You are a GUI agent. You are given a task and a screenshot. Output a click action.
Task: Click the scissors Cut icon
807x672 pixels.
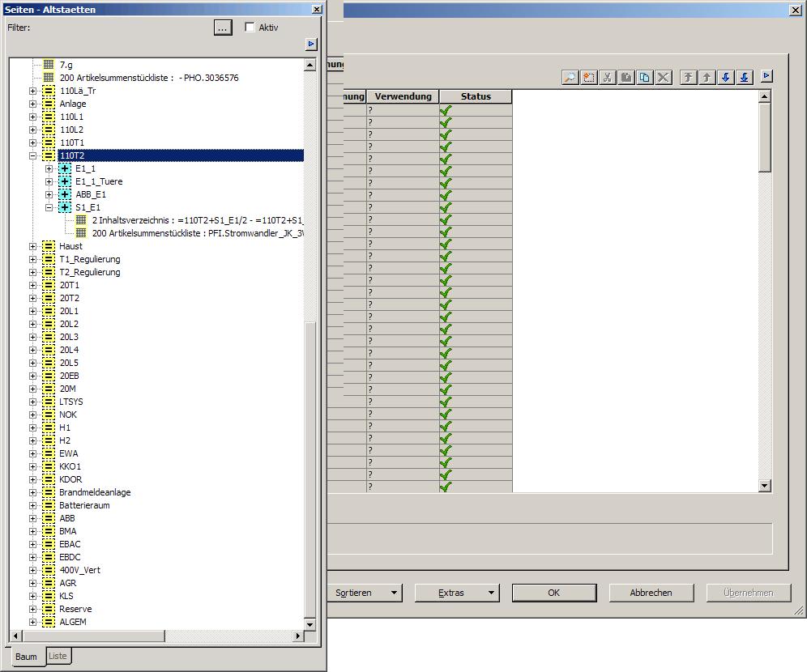click(x=608, y=77)
